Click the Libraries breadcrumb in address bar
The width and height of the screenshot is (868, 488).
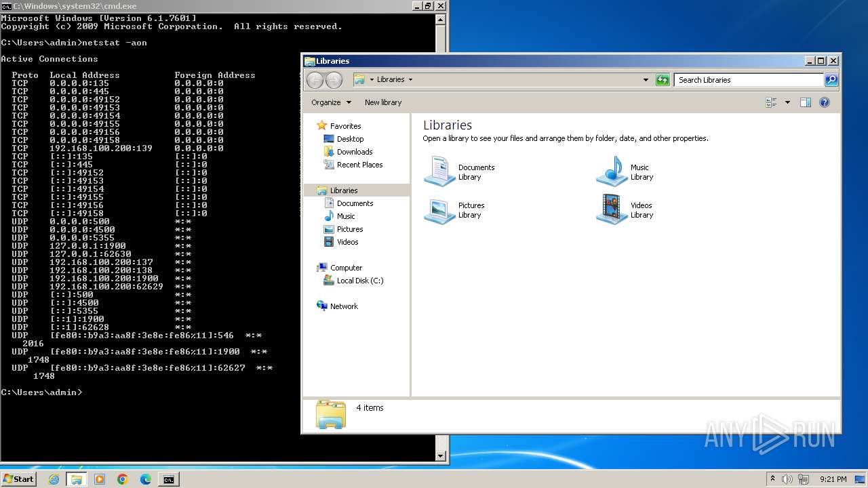[391, 79]
